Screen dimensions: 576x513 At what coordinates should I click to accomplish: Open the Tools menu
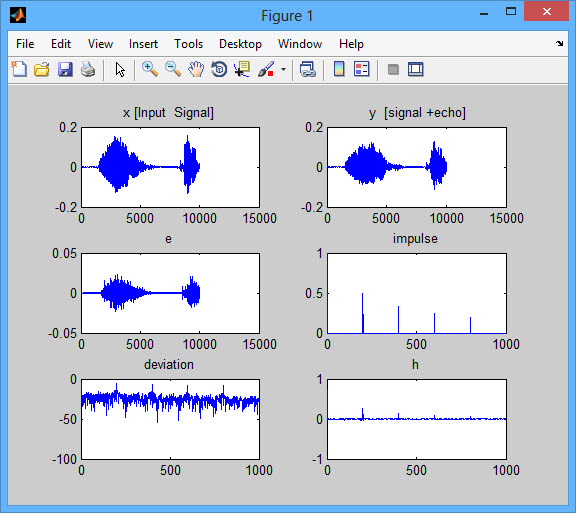[188, 44]
